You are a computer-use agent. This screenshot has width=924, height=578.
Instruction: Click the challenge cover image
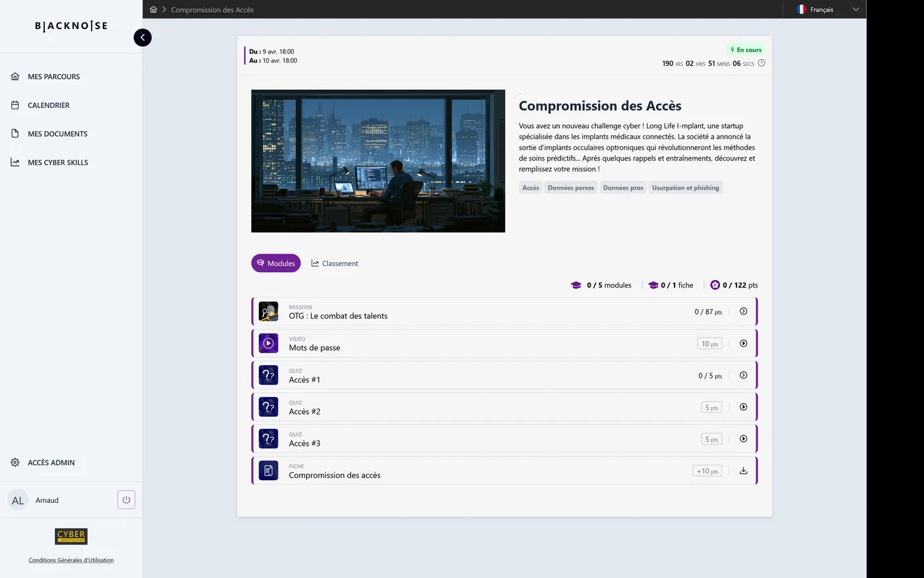click(x=378, y=161)
